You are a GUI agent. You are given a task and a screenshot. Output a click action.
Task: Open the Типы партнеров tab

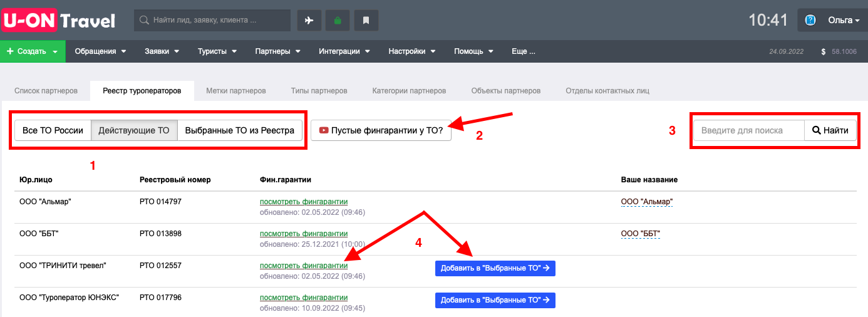pyautogui.click(x=319, y=91)
